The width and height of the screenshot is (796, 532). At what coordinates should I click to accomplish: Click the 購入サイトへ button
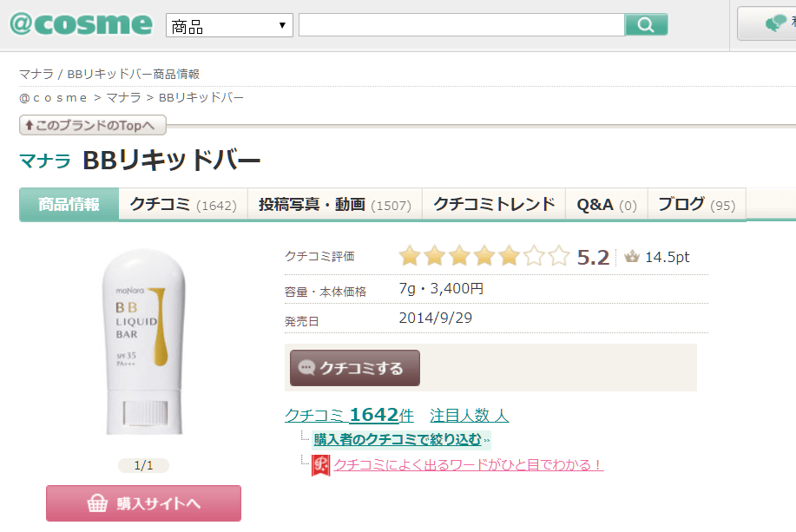tap(144, 503)
